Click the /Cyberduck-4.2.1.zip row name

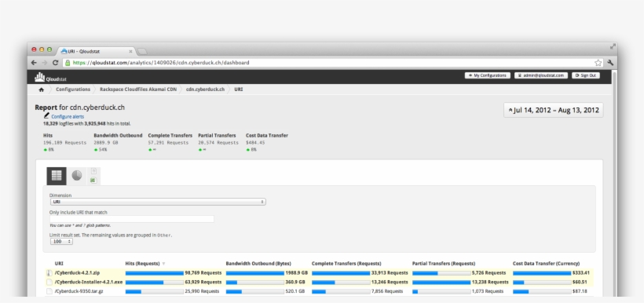[x=77, y=273]
